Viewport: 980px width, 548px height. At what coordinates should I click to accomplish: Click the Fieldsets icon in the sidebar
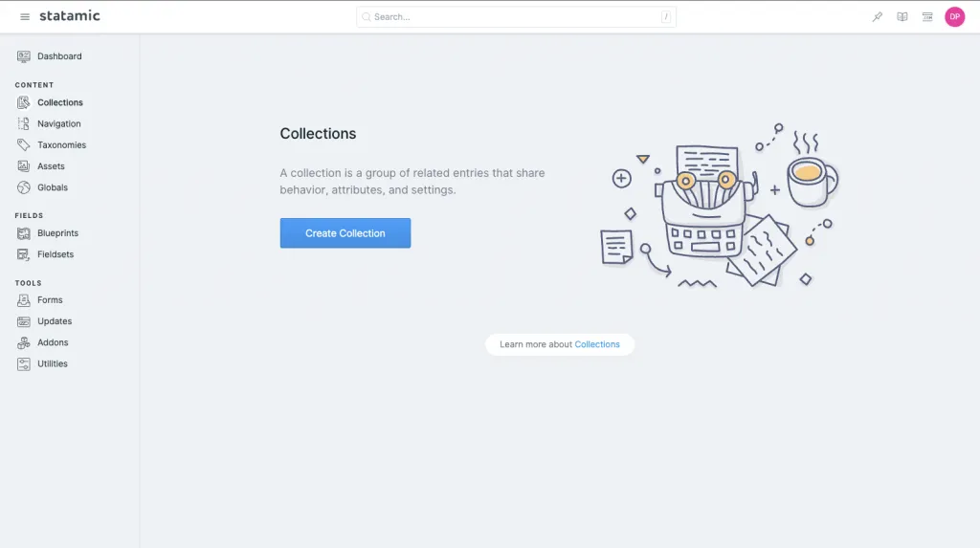[24, 254]
